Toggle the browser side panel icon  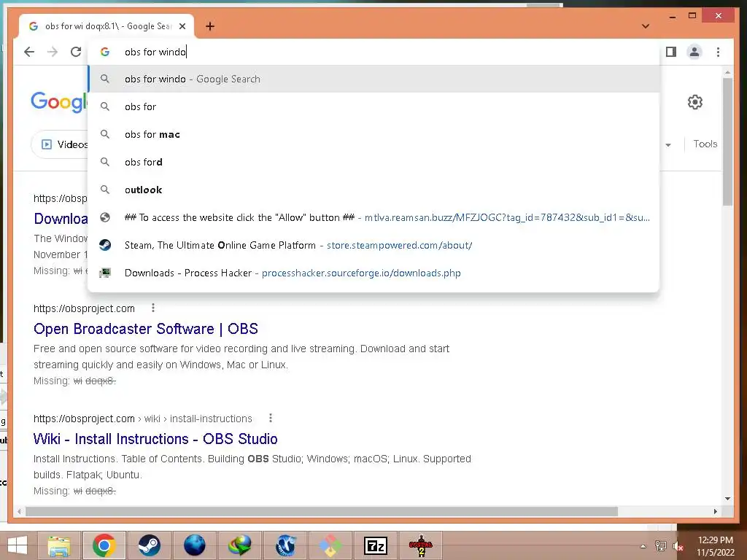[x=671, y=52]
